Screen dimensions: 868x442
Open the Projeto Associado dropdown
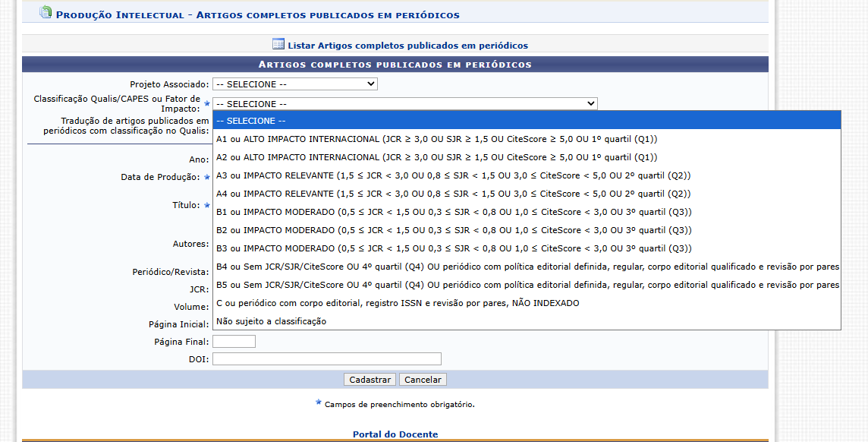pos(295,84)
